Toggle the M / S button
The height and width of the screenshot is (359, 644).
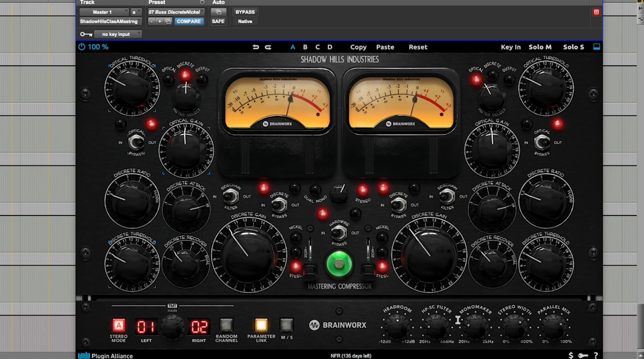pyautogui.click(x=287, y=325)
